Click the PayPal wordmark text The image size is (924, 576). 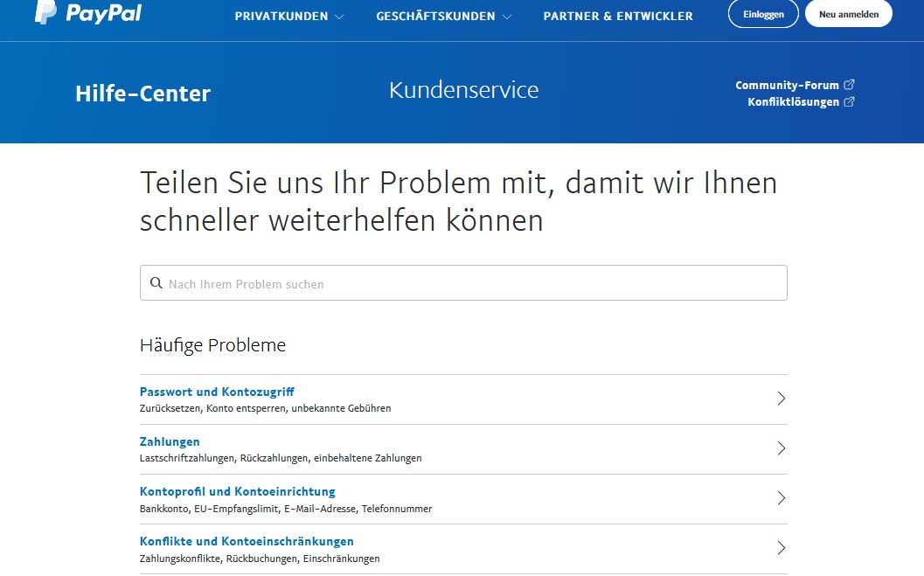(104, 13)
